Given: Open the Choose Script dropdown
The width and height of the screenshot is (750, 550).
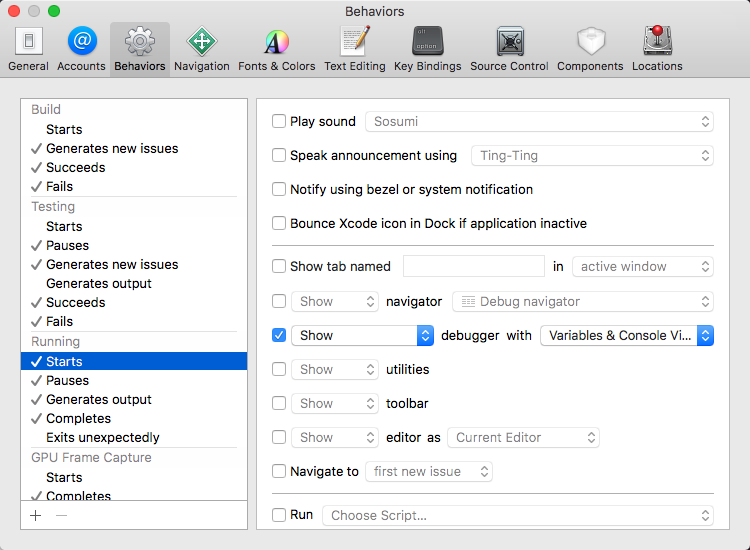Looking at the screenshot, I should 518,516.
